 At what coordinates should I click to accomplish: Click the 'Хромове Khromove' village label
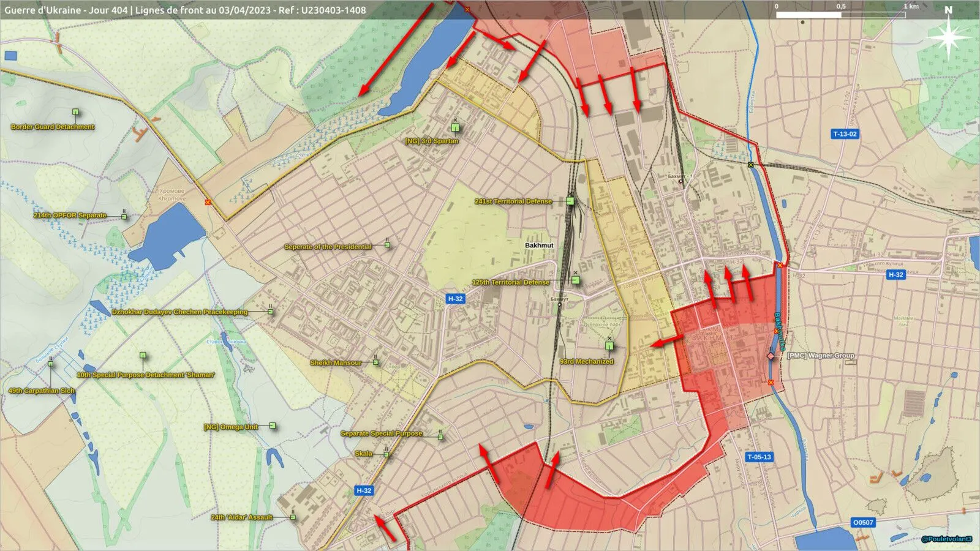171,195
